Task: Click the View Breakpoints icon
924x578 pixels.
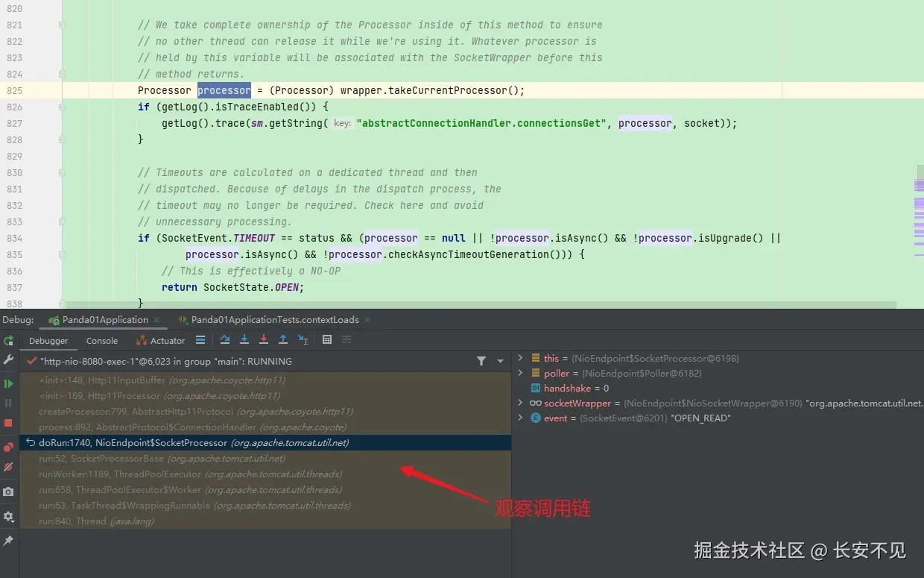Action: click(x=8, y=447)
